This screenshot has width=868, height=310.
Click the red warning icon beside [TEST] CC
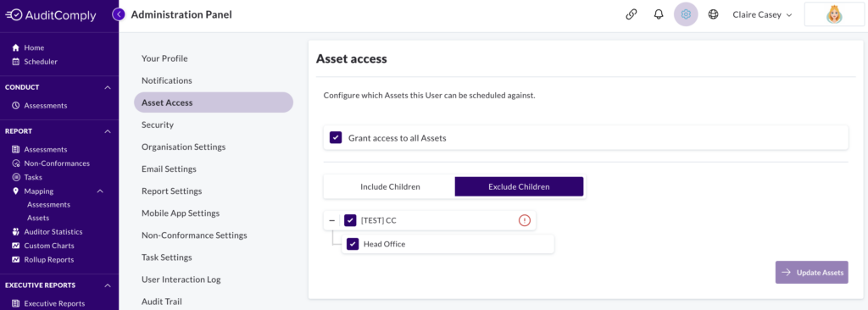pyautogui.click(x=524, y=220)
